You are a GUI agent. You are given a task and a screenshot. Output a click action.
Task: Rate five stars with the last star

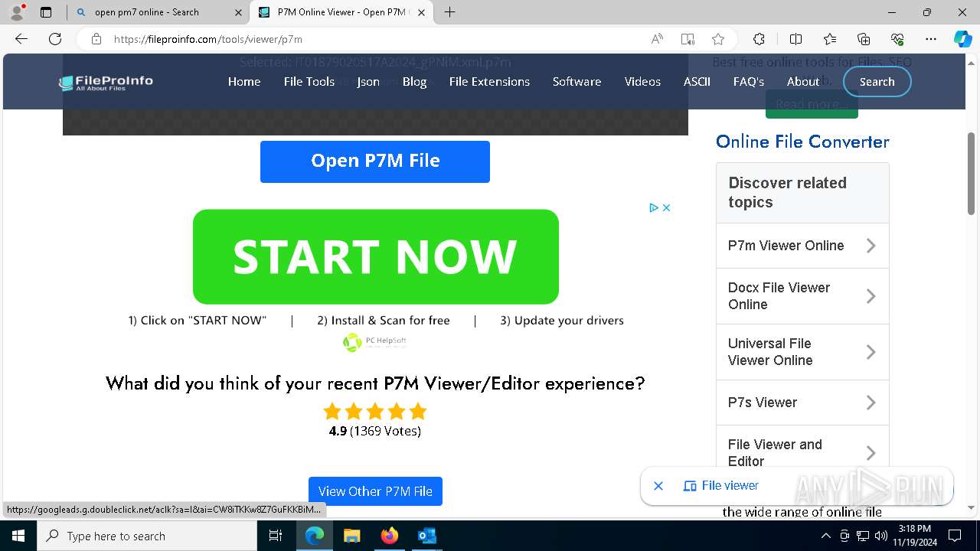[418, 412]
